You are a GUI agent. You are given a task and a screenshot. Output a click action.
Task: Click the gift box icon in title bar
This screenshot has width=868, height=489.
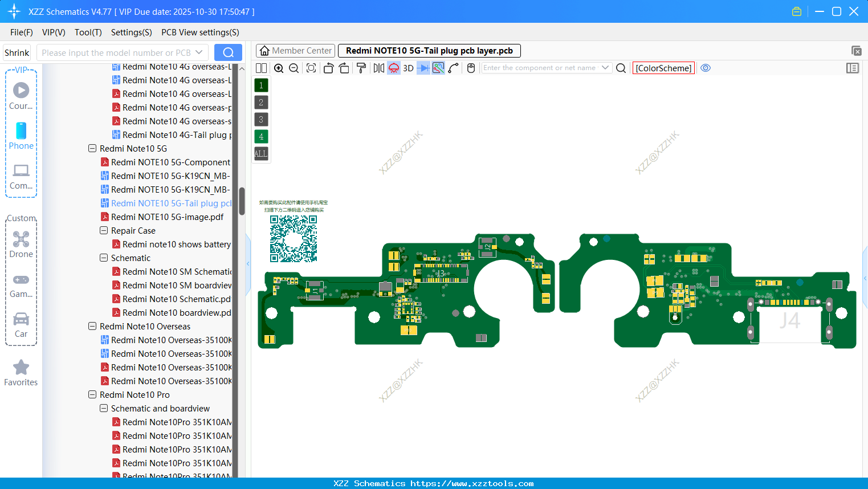pos(797,11)
